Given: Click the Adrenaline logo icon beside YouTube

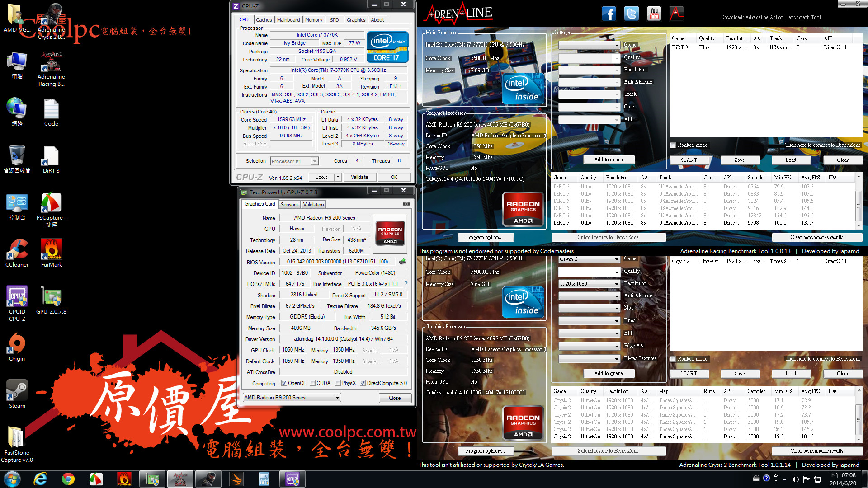Looking at the screenshot, I should point(677,14).
